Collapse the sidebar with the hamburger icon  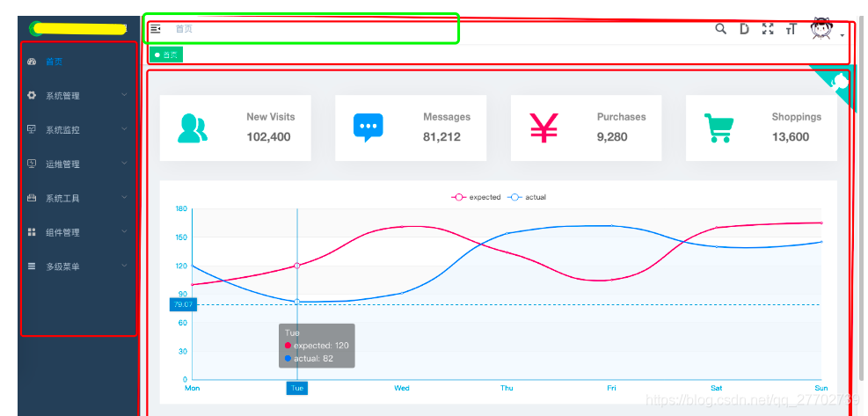point(156,29)
